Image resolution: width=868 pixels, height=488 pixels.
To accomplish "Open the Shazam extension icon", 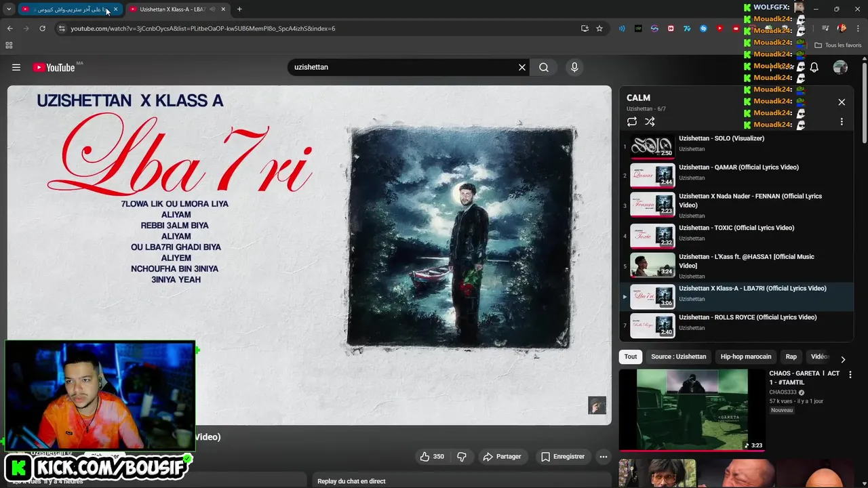I will tap(703, 28).
